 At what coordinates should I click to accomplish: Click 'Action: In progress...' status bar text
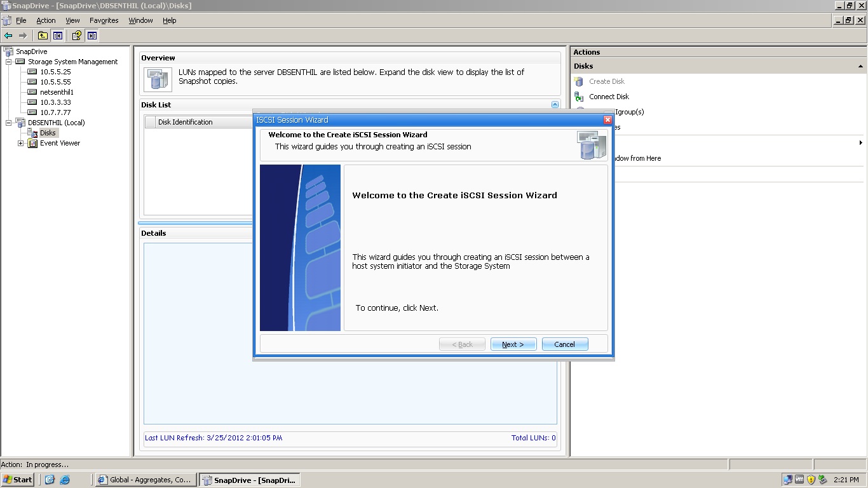click(35, 464)
